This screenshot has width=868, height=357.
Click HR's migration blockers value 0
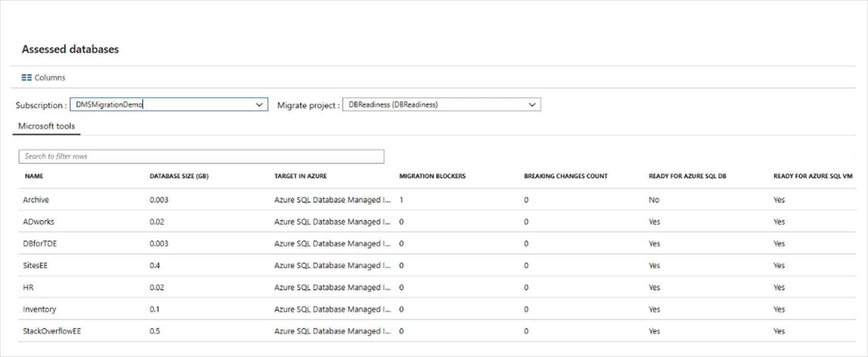pos(401,288)
